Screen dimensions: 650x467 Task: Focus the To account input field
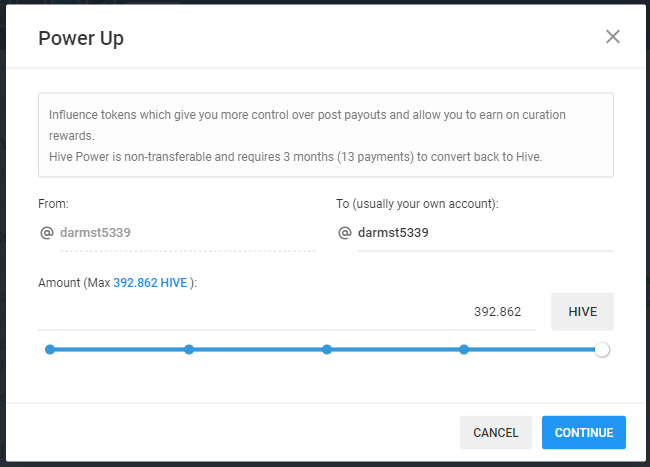coord(484,232)
